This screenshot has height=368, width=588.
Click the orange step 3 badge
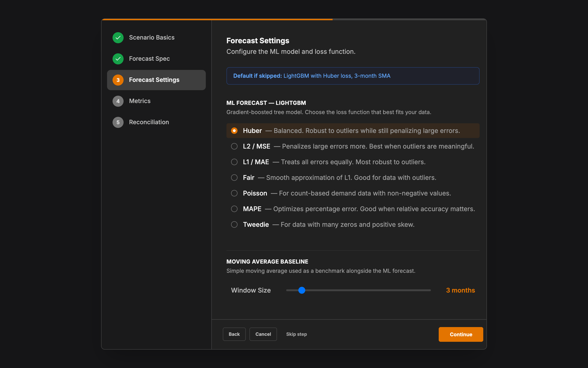[x=118, y=80]
